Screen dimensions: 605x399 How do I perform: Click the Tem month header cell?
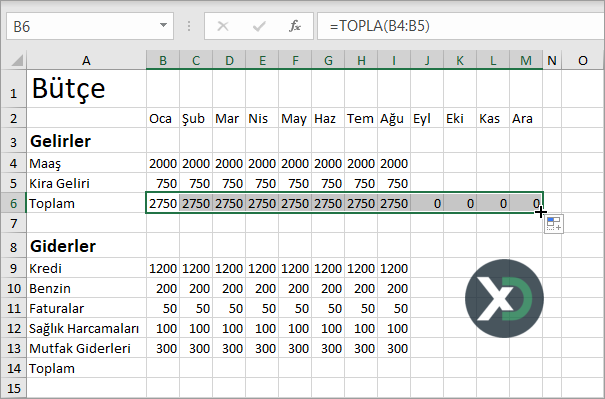tap(361, 118)
